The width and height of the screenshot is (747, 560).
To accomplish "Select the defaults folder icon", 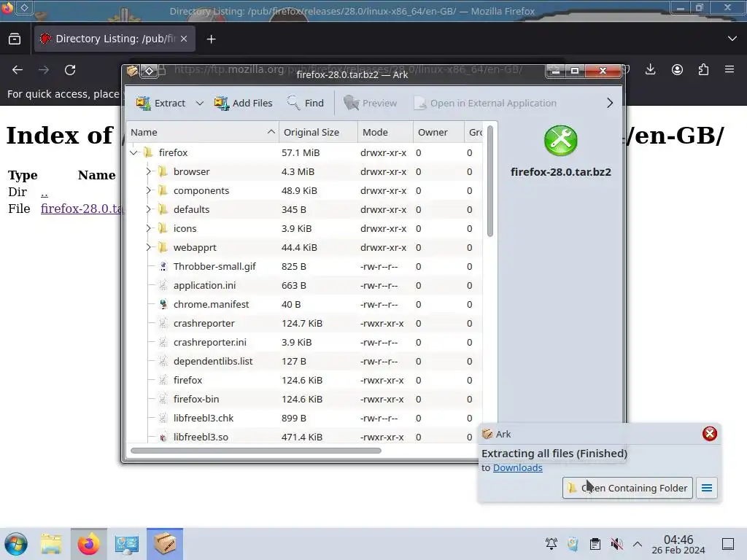I will coord(163,209).
